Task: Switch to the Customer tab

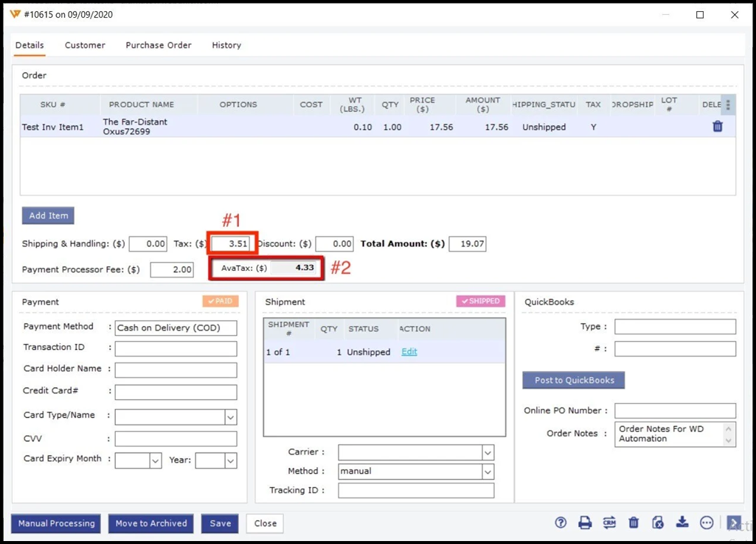Action: point(85,45)
